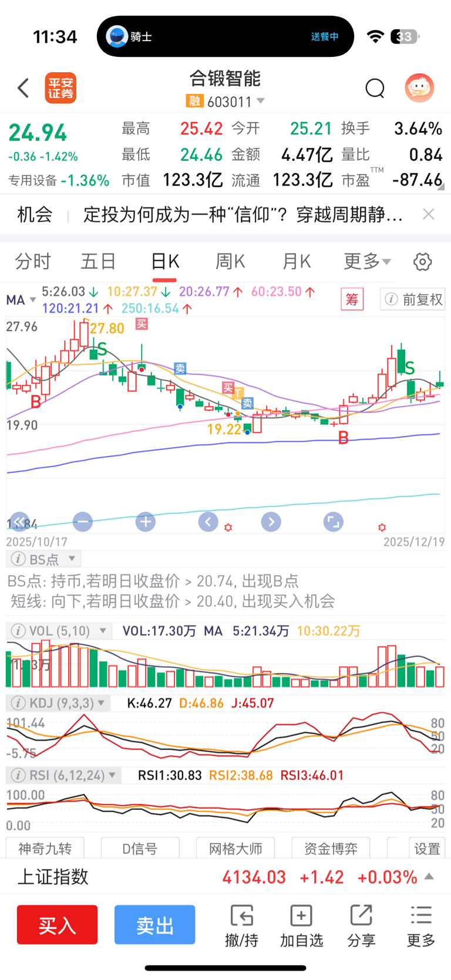The width and height of the screenshot is (451, 980).
Task: Select 神奇九转 indicator button
Action: [45, 849]
